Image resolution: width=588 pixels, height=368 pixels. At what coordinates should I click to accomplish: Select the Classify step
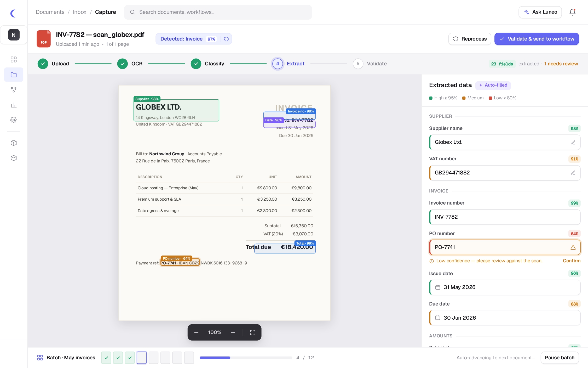tap(207, 64)
